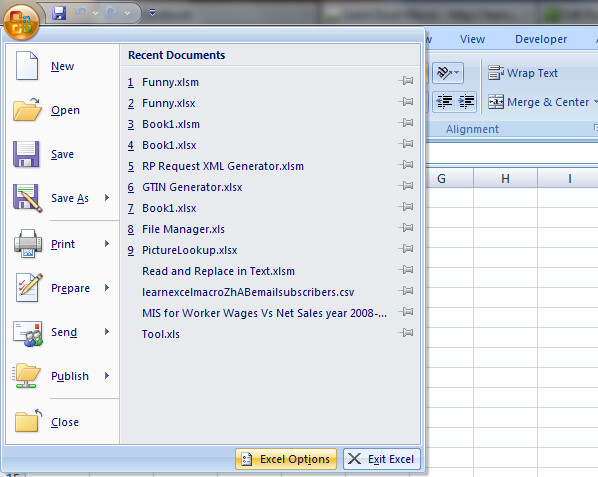Image resolution: width=598 pixels, height=477 pixels.
Task: Pin Tool.xls to the recent list
Action: (x=406, y=332)
